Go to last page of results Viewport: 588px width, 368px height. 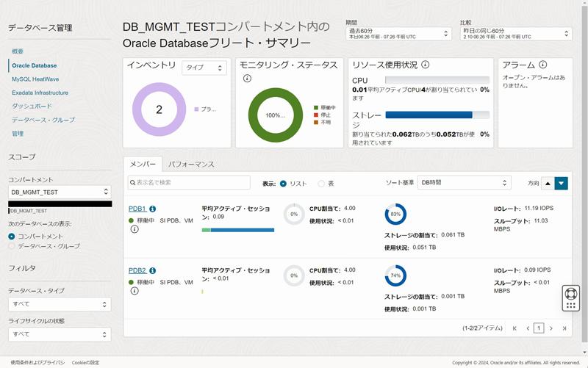pyautogui.click(x=564, y=328)
